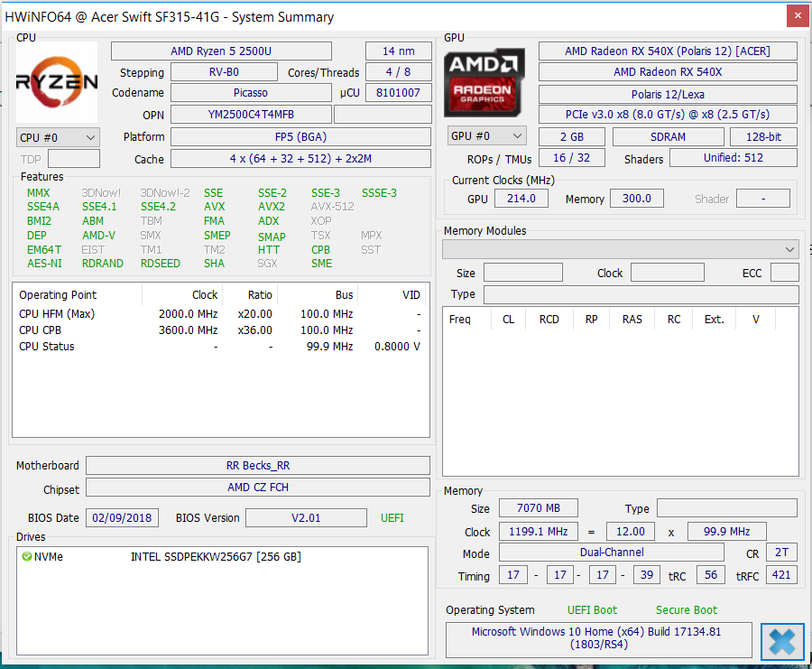Click the memory clock 300.0 value
The image size is (812, 669).
[x=636, y=199]
